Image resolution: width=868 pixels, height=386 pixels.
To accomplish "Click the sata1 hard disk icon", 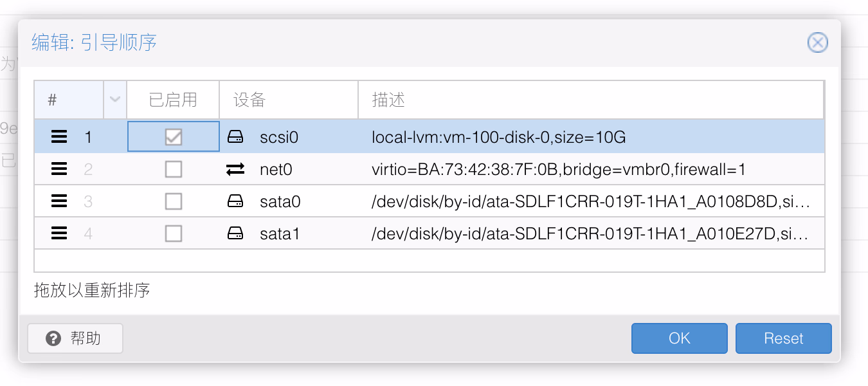I will (235, 234).
